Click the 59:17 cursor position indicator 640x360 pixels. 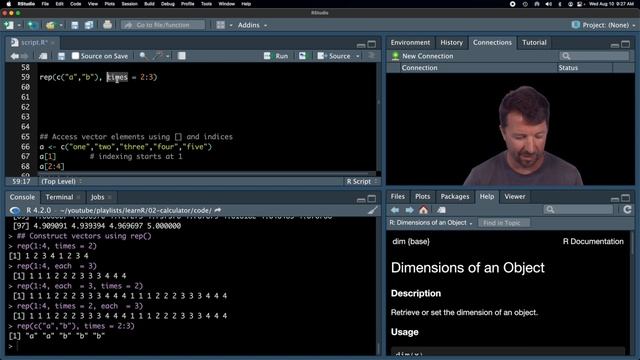[x=21, y=181]
